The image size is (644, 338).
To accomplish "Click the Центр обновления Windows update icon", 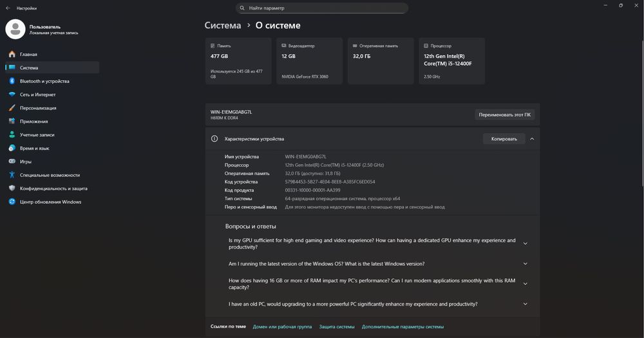I will 12,202.
